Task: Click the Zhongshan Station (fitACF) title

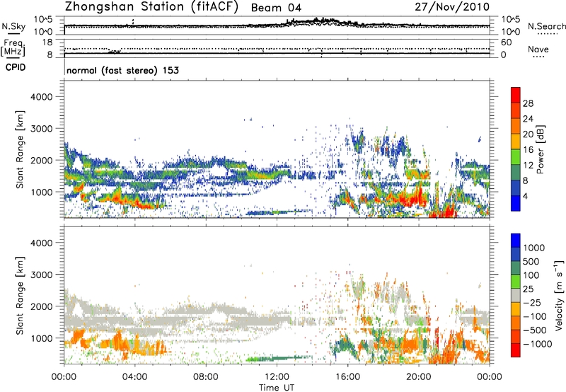Action: point(151,7)
